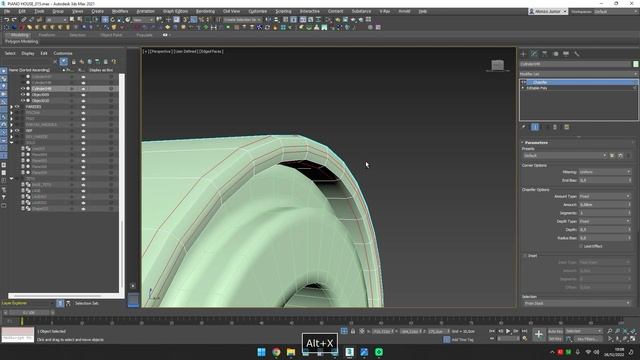The image size is (640, 360).
Task: Hide Object010 using its eye icon
Action: (x=23, y=100)
